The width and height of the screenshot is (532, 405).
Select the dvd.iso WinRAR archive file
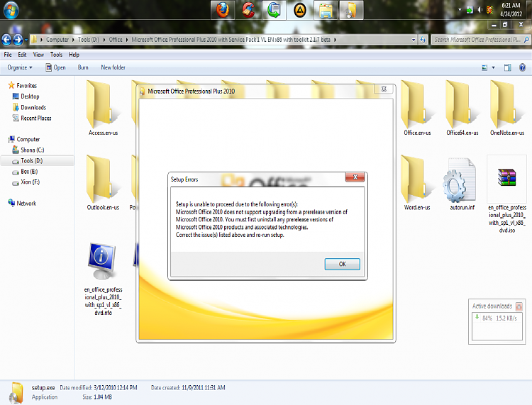[507, 195]
